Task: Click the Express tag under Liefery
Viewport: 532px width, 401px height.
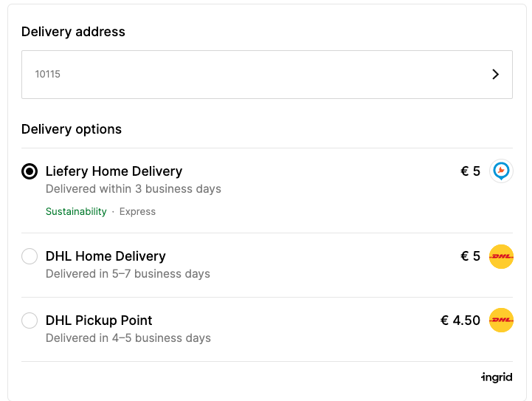Action: (137, 211)
